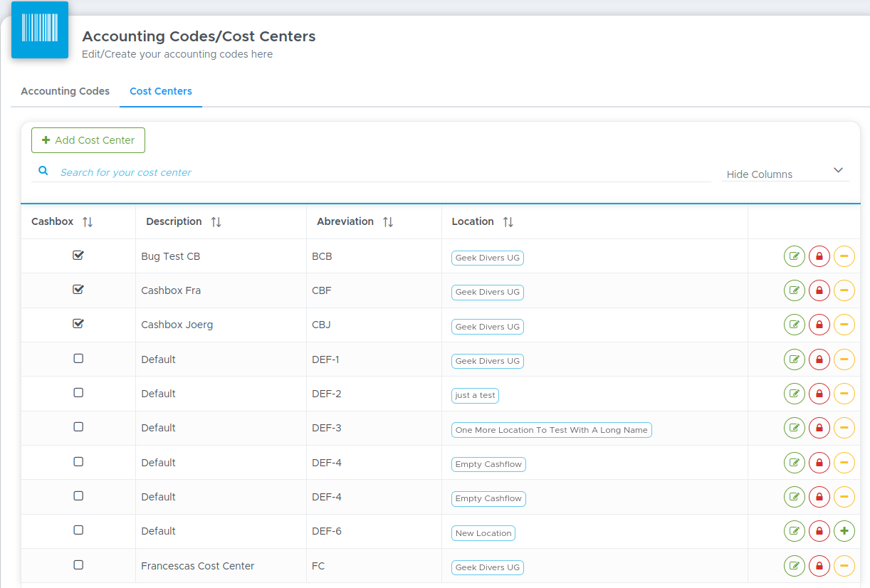The image size is (870, 588).
Task: Lock the Bug Test CB cost center
Action: [819, 256]
